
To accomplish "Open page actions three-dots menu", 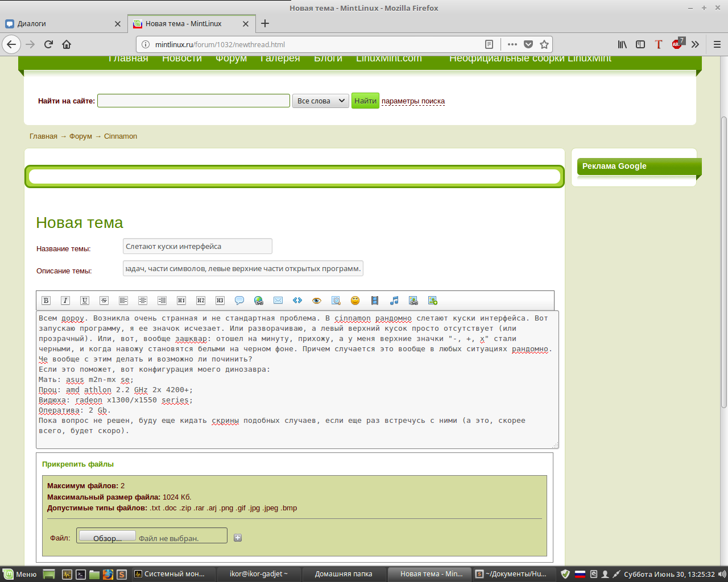I will pyautogui.click(x=512, y=44).
